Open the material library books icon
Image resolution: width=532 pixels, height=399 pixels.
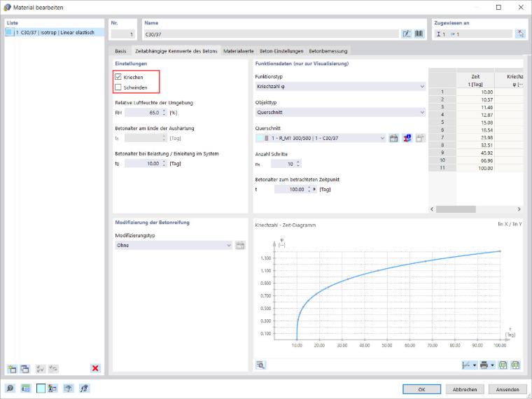tap(419, 34)
